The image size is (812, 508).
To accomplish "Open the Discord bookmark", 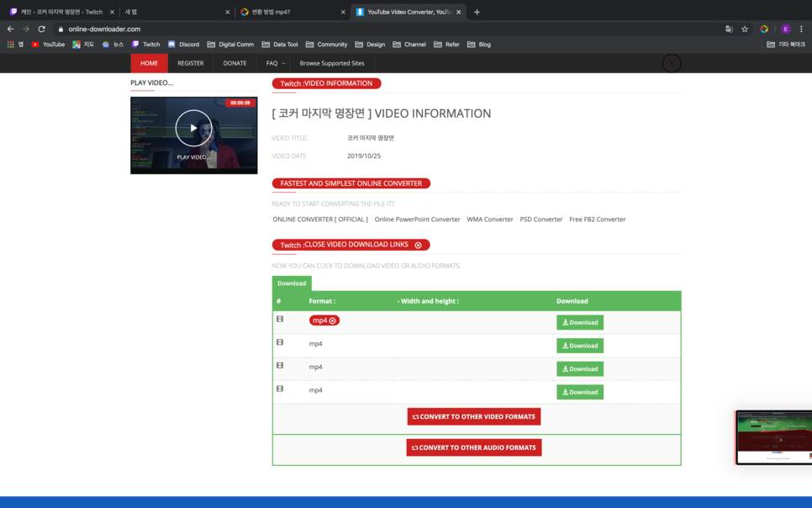I will click(x=184, y=45).
